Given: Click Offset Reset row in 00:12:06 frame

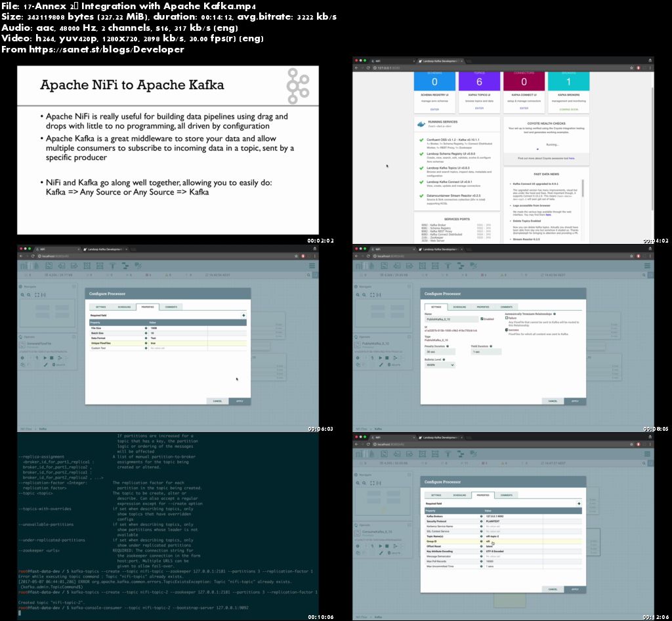Looking at the screenshot, I should (x=503, y=546).
